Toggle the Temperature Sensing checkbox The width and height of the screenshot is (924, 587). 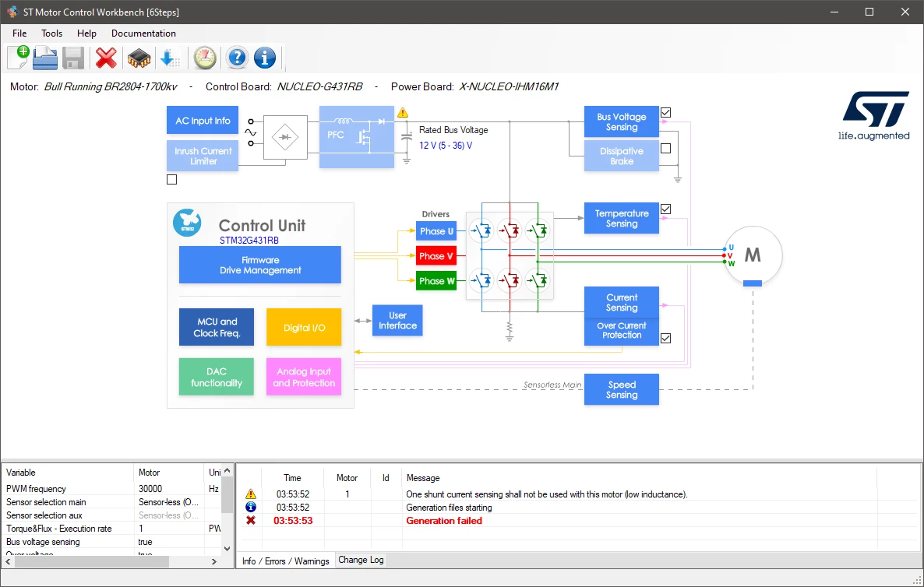[666, 209]
